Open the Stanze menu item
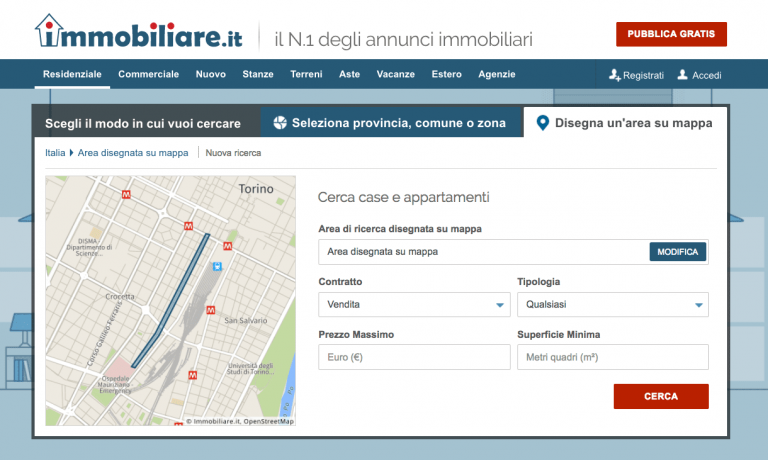 258,74
